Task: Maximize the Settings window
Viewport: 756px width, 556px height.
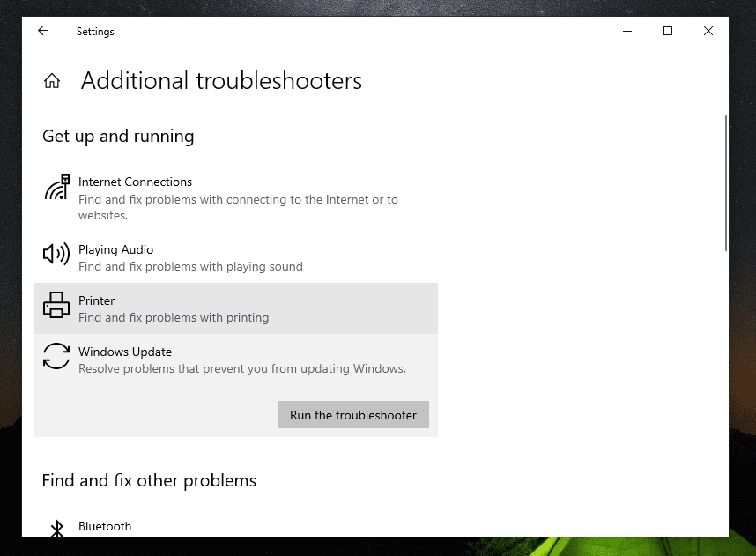Action: coord(668,31)
